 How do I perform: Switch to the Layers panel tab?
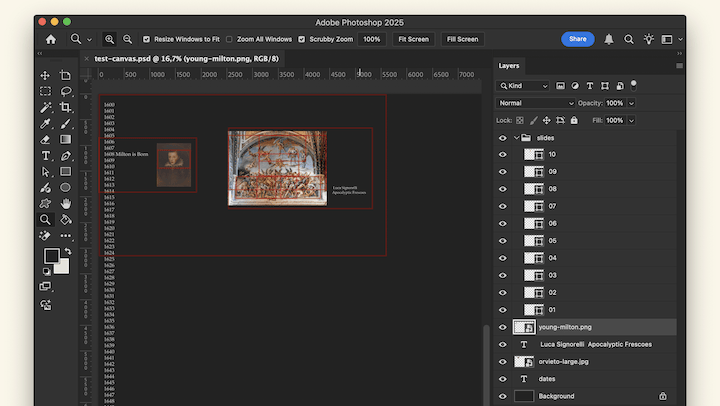pos(509,66)
